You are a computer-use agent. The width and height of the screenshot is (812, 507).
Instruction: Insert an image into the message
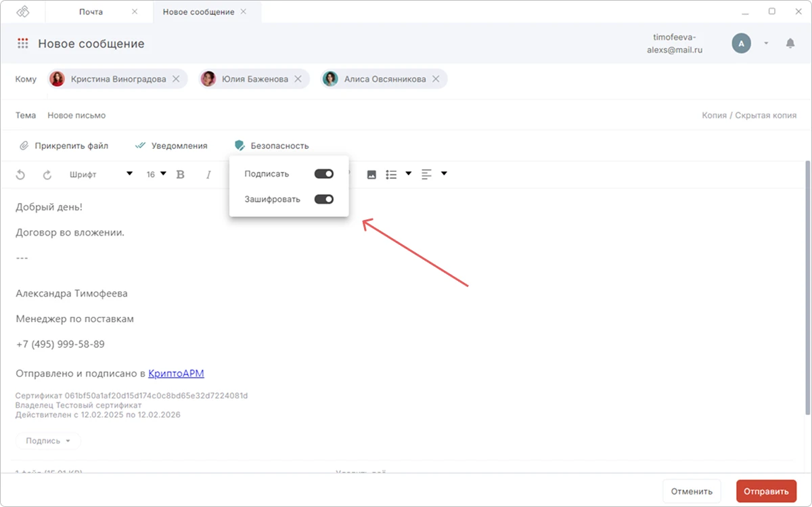click(371, 175)
